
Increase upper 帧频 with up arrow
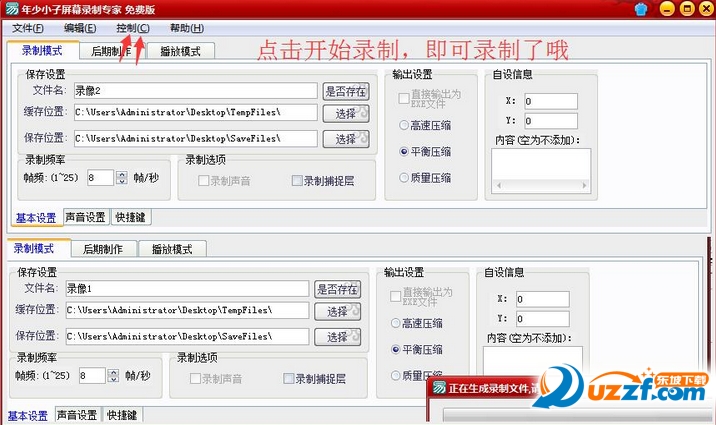click(122, 174)
